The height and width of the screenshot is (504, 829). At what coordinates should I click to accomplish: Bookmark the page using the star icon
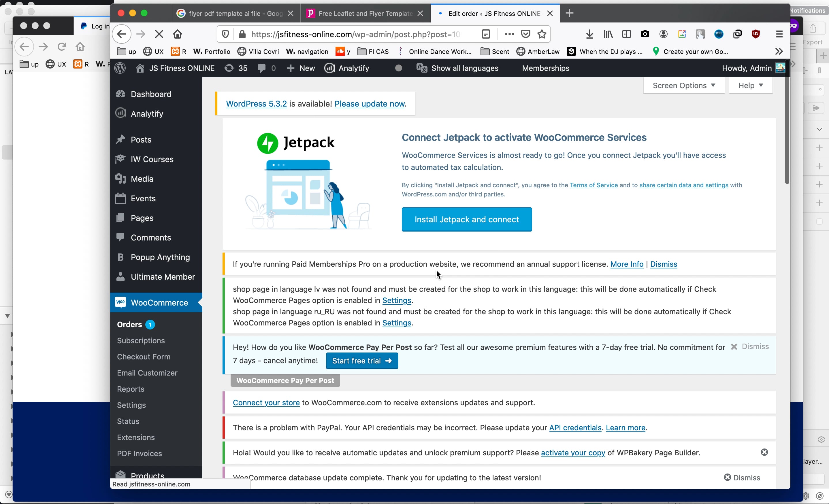(542, 34)
